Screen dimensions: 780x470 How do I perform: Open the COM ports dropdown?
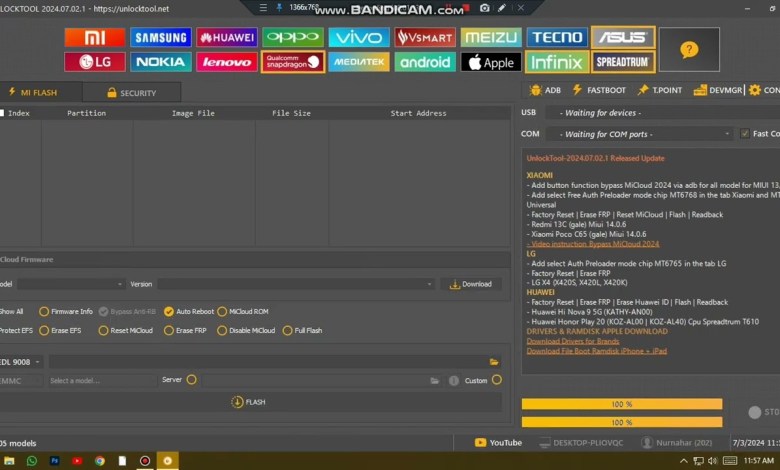[x=639, y=134]
